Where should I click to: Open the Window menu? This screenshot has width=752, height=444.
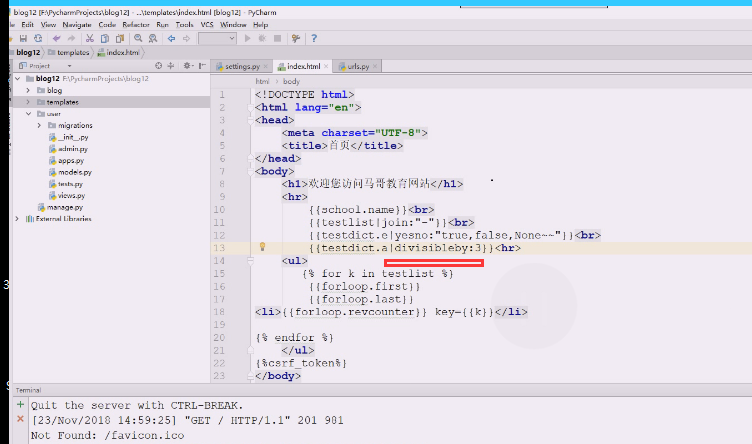233,24
